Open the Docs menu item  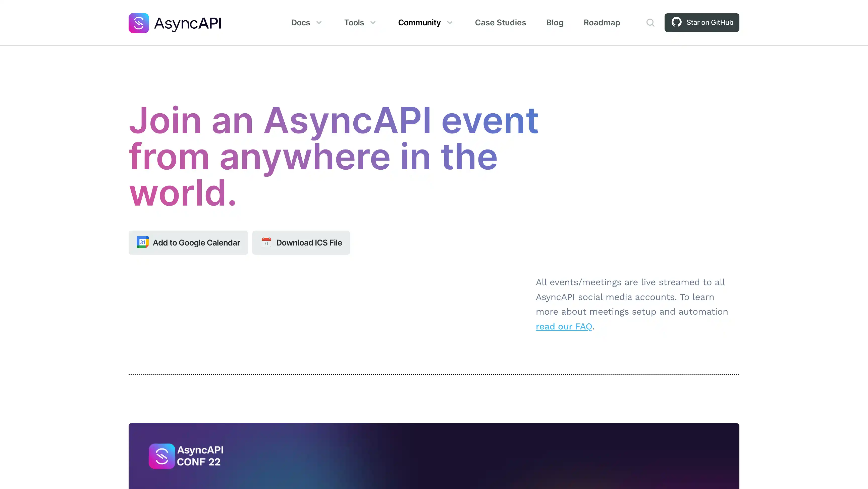(x=300, y=23)
